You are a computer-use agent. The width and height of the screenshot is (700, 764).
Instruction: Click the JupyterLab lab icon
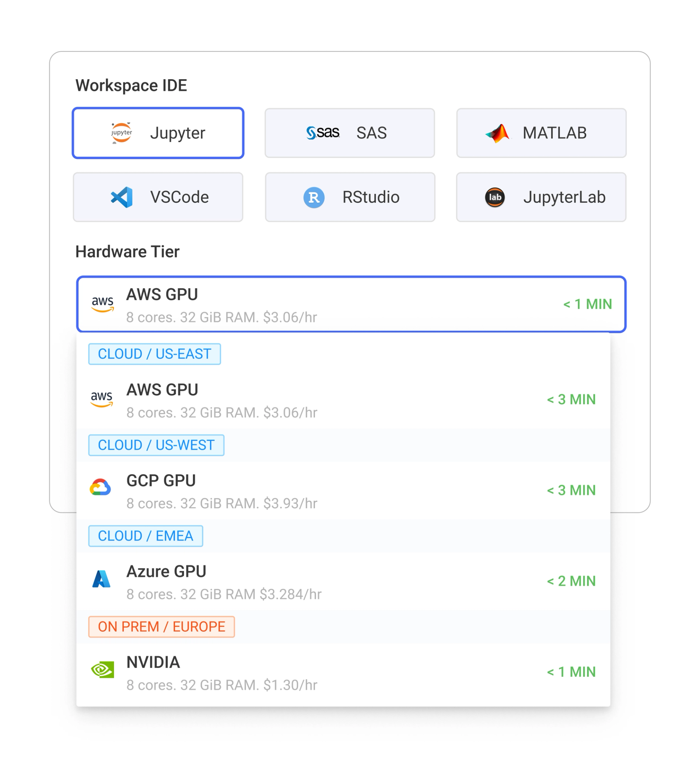coord(495,197)
